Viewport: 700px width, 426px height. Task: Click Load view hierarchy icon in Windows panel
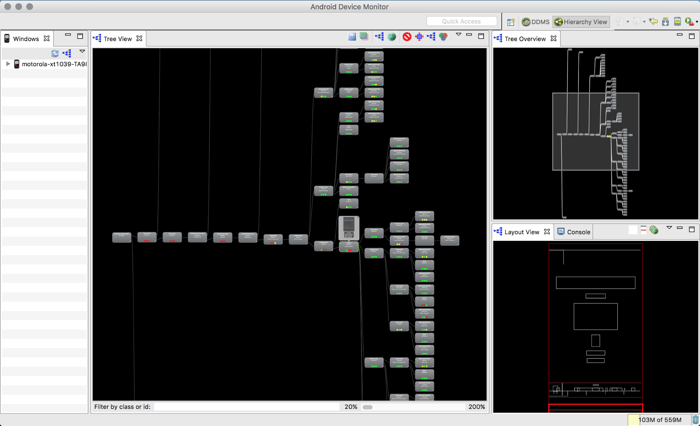click(x=67, y=54)
